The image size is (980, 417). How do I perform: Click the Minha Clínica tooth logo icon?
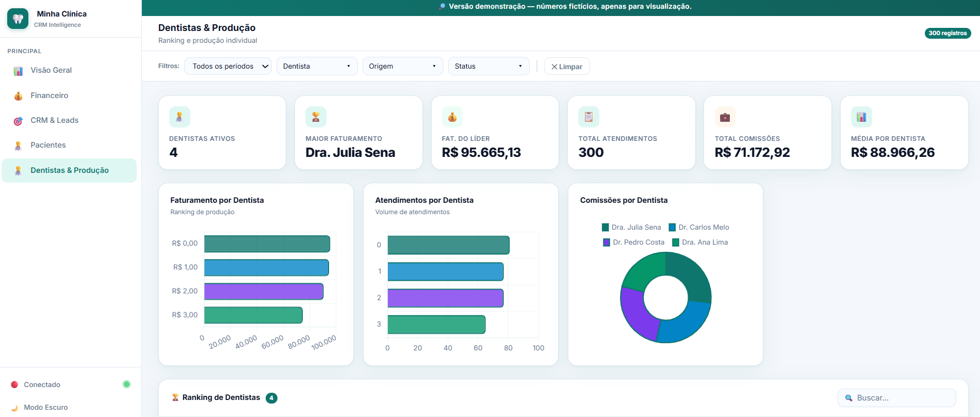(x=18, y=19)
